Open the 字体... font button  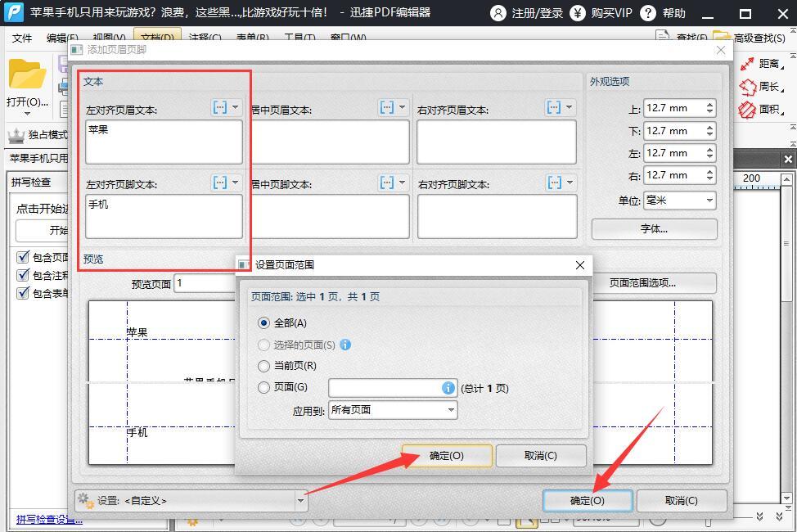click(x=654, y=229)
